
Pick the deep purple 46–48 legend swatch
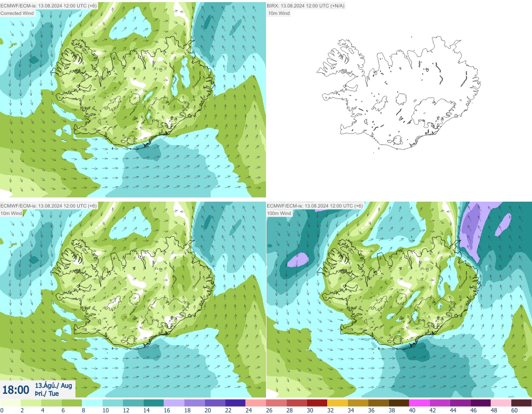tap(481, 403)
